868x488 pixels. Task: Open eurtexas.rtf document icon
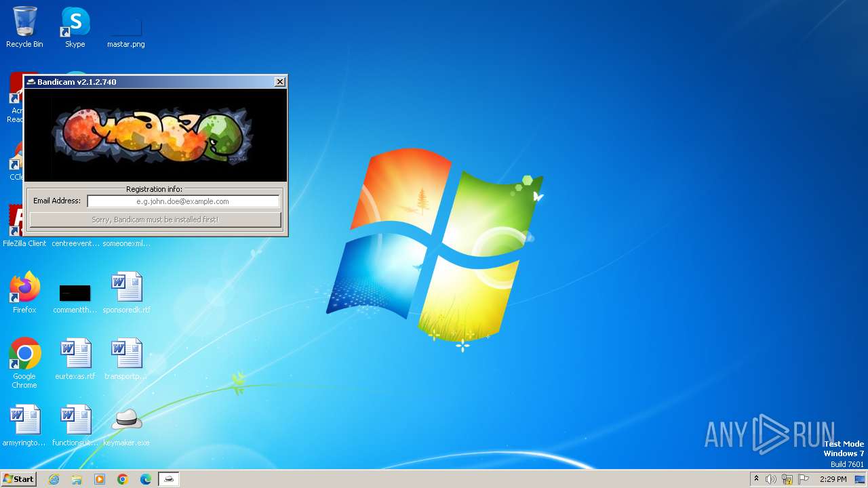coord(75,359)
